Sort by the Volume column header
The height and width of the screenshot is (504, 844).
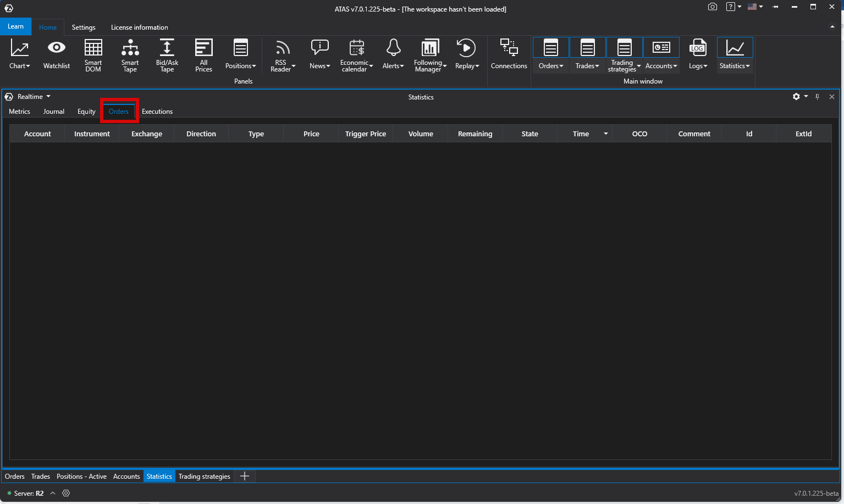coord(421,134)
